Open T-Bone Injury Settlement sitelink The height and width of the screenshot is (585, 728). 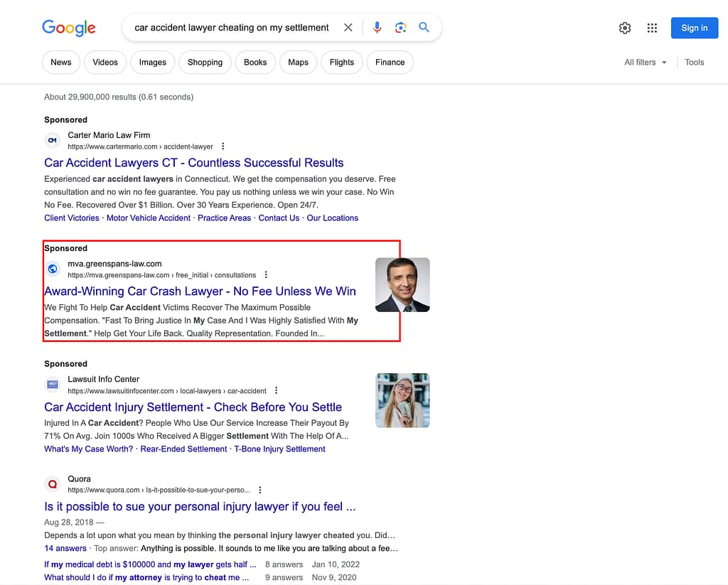point(279,449)
